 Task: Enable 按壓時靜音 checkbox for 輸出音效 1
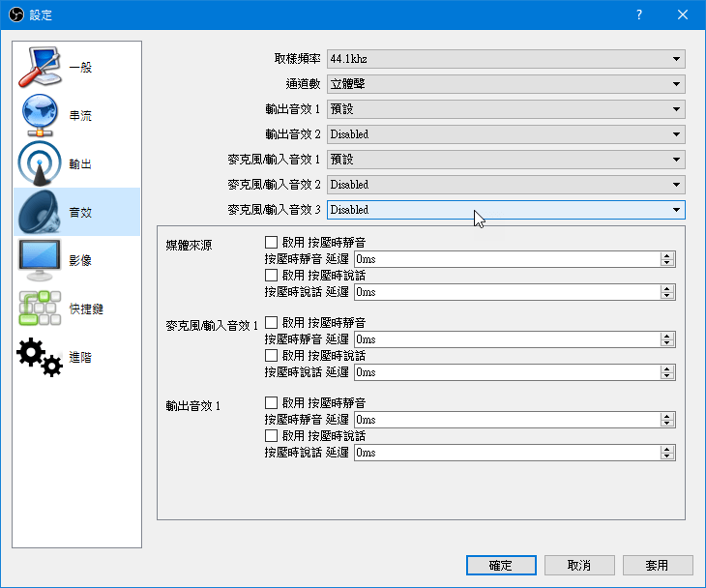272,402
